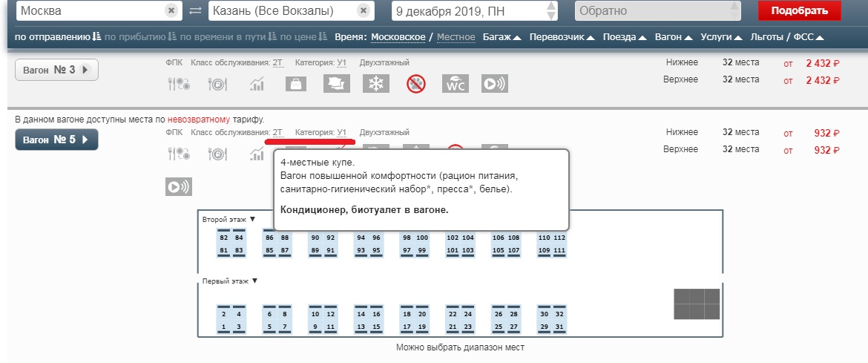The image size is (868, 363).
Task: Click WC bio-toilet icon for wagon 3
Action: (455, 84)
